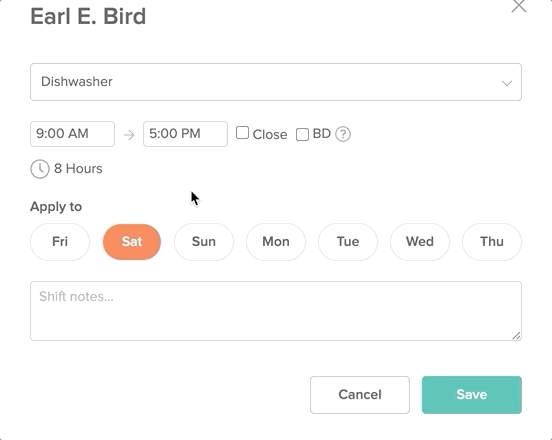The height and width of the screenshot is (440, 552).
Task: Click the chevron on the role selector
Action: coord(507,83)
